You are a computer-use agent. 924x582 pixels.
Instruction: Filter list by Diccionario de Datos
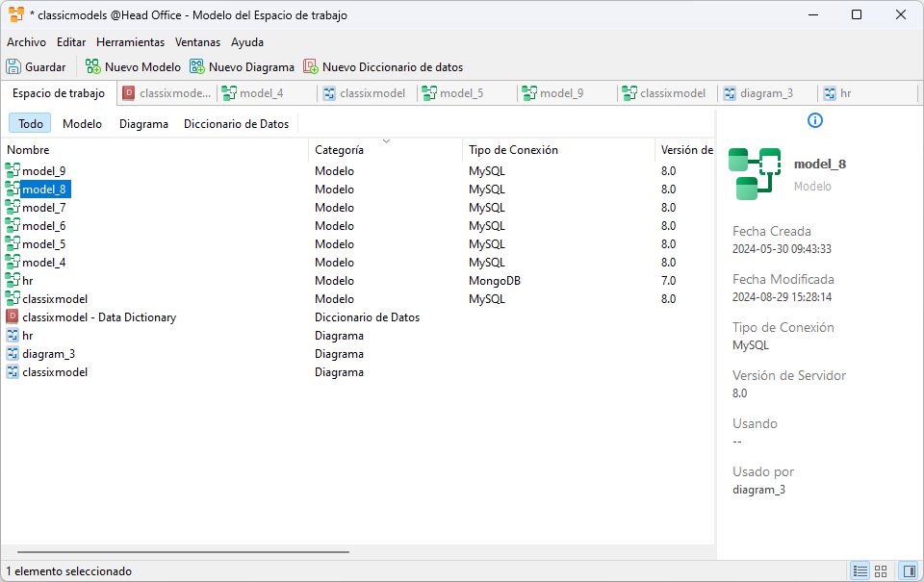236,124
